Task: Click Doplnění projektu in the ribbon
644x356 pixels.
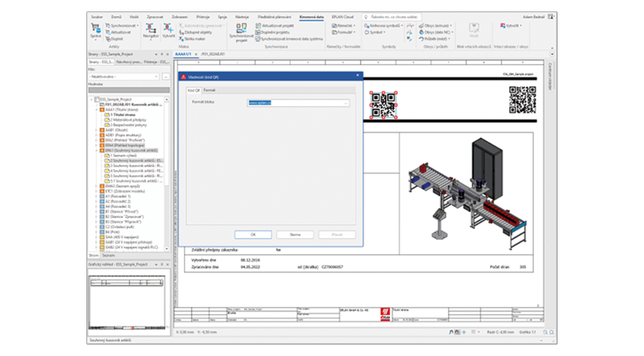Action: 272,32
